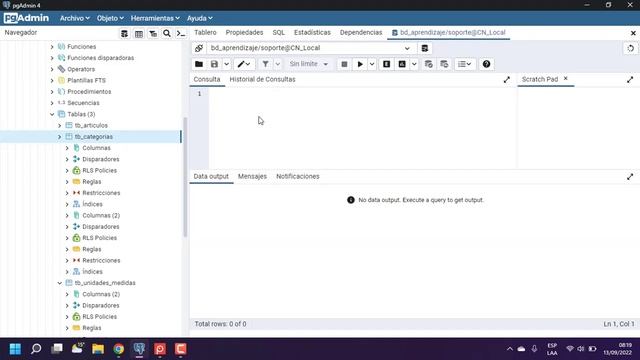Click into the query editor line 1
Screen dimensions: 640x360
362,94
